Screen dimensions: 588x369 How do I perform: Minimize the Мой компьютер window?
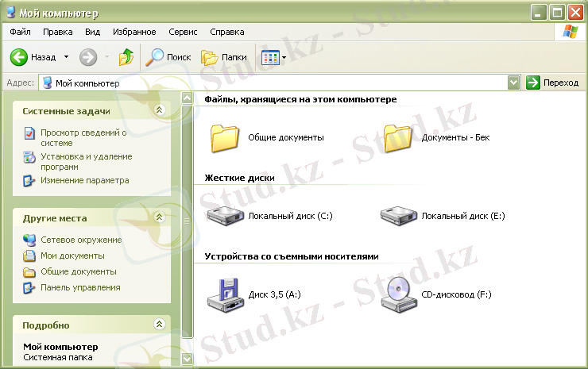point(539,13)
